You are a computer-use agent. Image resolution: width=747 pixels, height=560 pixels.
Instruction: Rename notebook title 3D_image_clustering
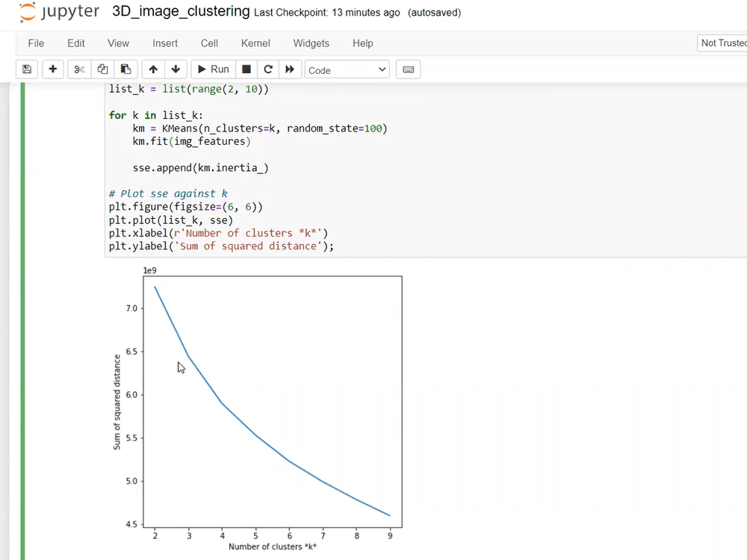pos(180,12)
